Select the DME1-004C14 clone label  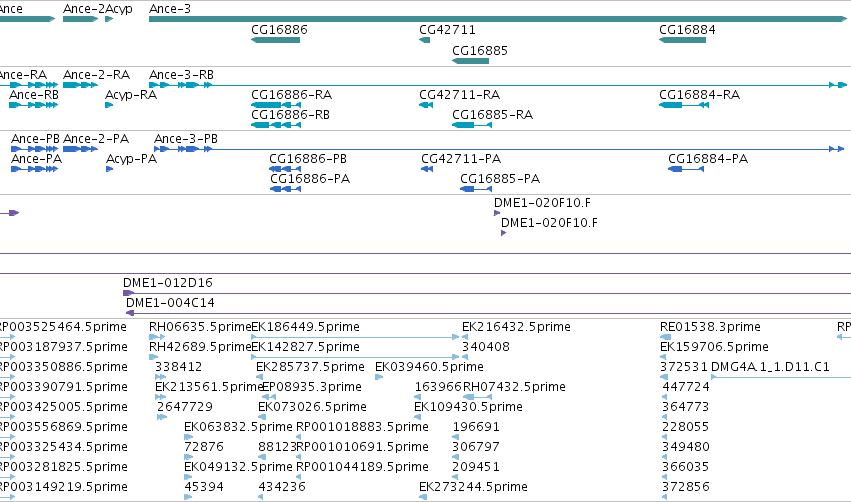(170, 303)
